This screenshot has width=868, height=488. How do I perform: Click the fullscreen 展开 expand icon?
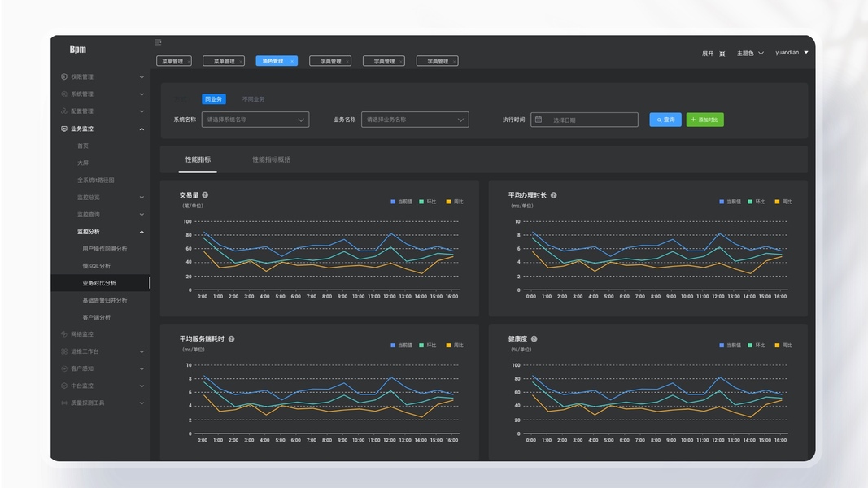[x=722, y=54]
